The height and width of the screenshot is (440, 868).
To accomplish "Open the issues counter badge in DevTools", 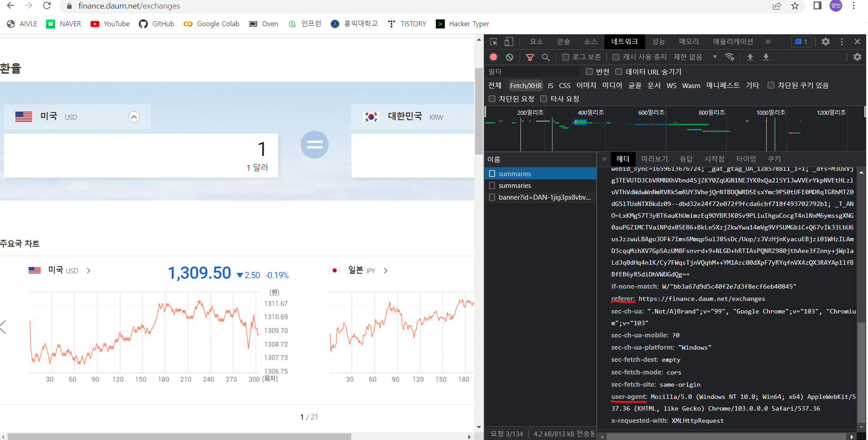I will [802, 42].
